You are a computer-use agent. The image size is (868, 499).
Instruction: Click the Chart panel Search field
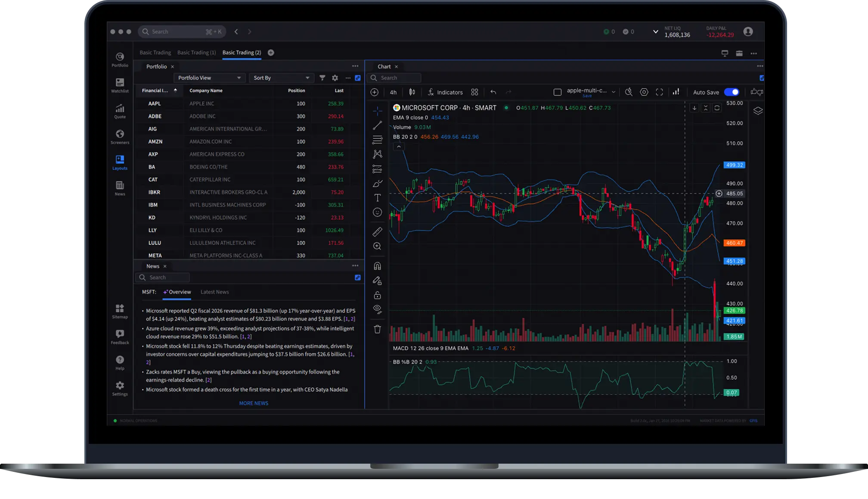pos(394,78)
